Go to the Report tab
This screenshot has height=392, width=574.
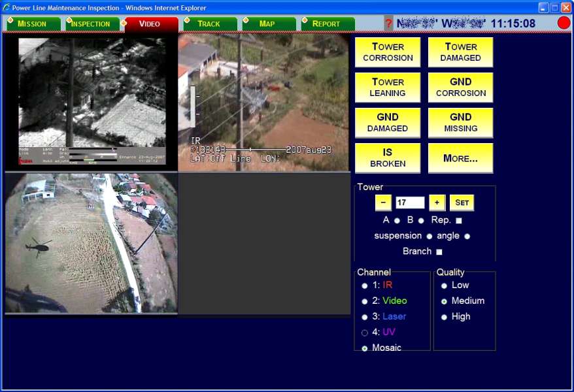pyautogui.click(x=326, y=23)
